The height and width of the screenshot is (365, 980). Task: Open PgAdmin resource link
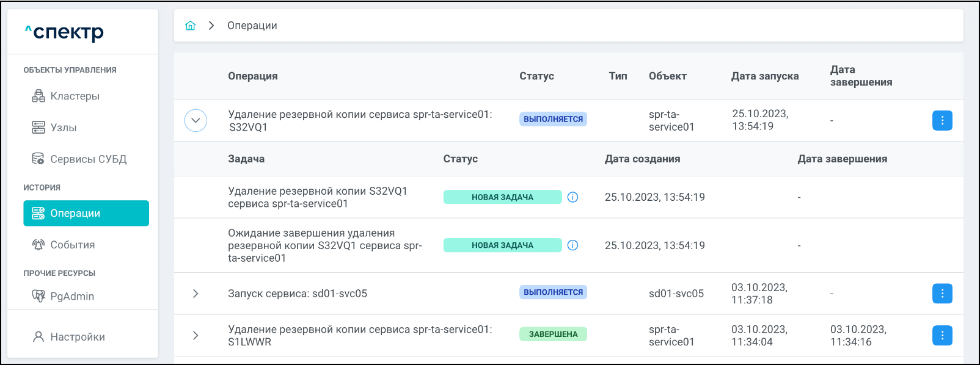(x=71, y=296)
